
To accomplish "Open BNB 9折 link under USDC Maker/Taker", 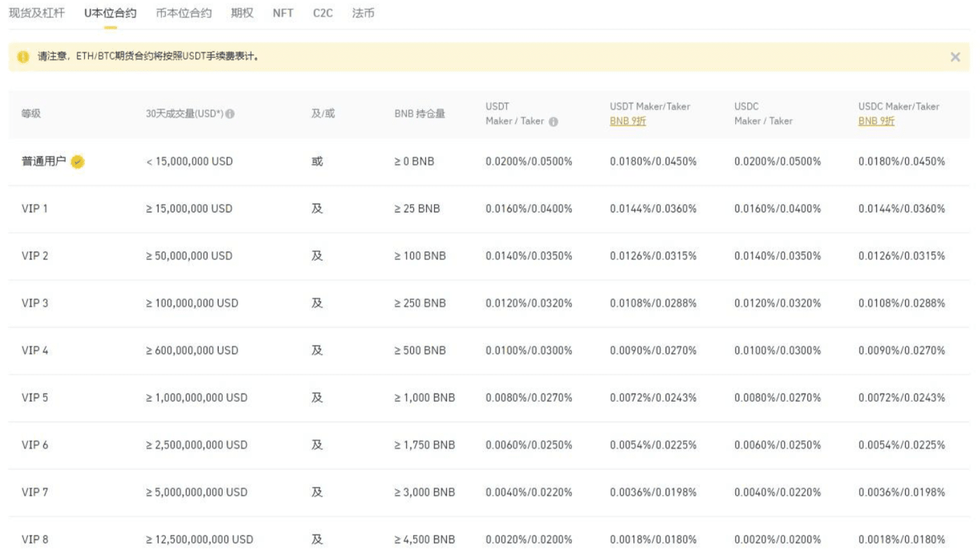I will (x=876, y=121).
